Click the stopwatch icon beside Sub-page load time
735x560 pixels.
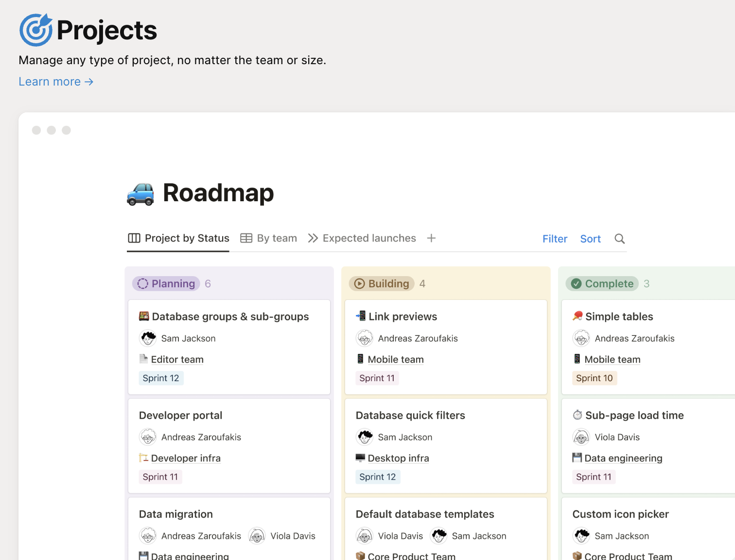coord(577,415)
